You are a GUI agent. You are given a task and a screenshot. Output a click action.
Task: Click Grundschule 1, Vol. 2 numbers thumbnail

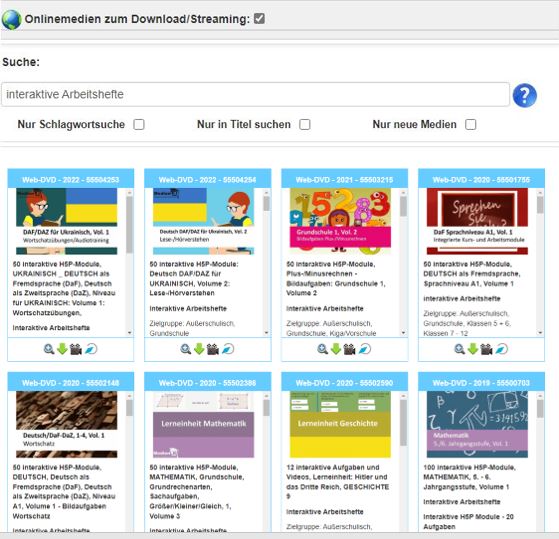340,221
